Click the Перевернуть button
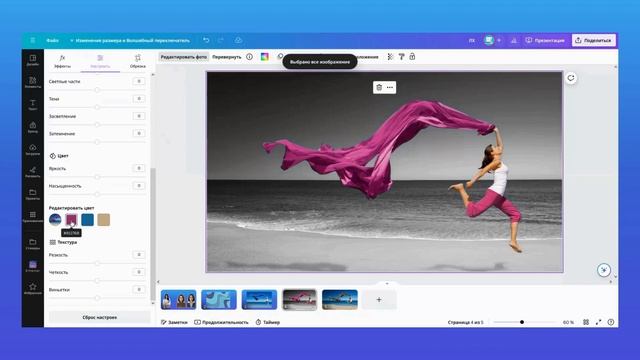640x360 pixels. 227,57
